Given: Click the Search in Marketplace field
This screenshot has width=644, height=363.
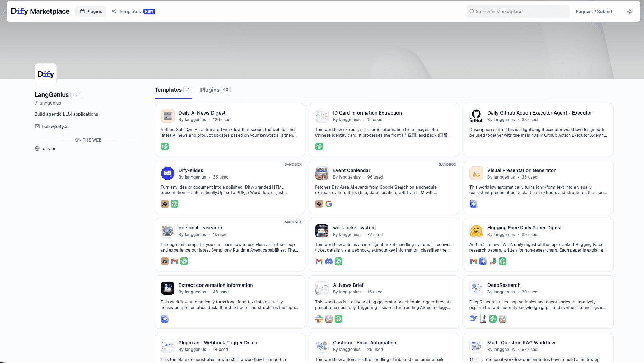Looking at the screenshot, I should 518,11.
